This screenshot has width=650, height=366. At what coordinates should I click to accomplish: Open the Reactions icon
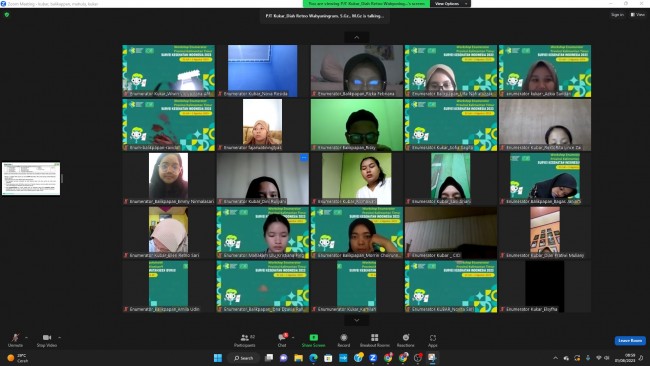pos(406,338)
